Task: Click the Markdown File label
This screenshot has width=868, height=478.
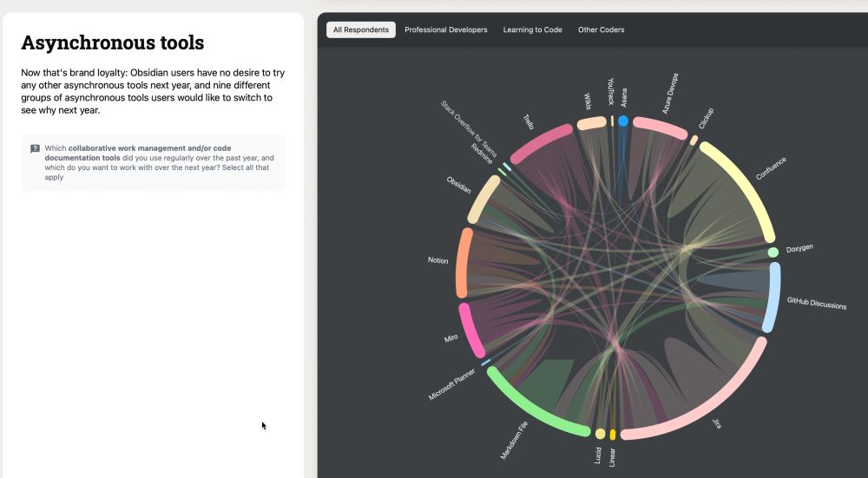Action: pos(514,441)
